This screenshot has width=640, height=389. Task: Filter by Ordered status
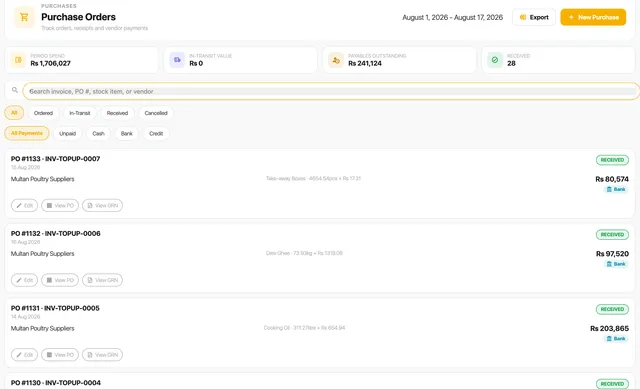coord(43,113)
